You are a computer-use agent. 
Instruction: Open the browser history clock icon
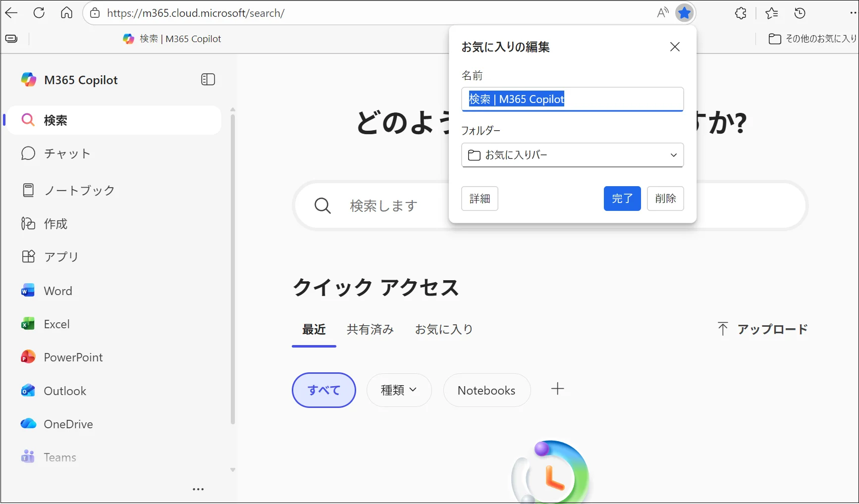tap(800, 13)
